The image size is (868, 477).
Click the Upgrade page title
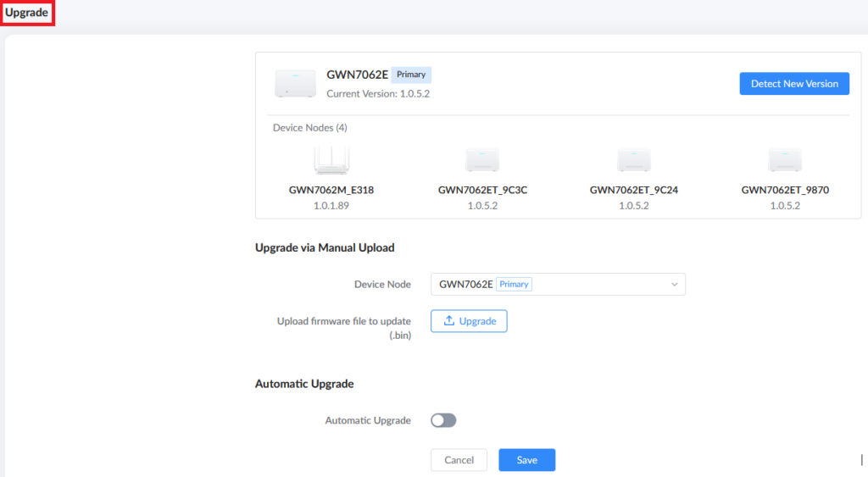[x=26, y=12]
